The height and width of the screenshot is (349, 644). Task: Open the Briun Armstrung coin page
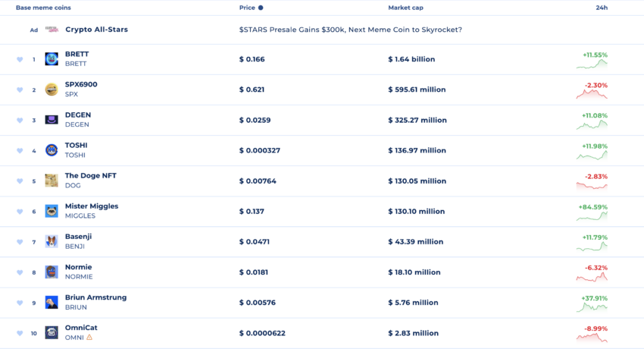tap(95, 297)
